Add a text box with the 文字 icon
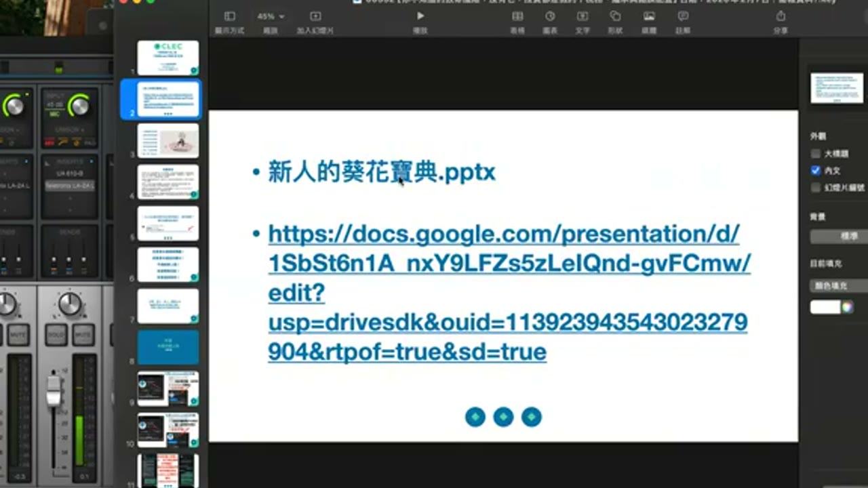This screenshot has width=868, height=488. tap(583, 16)
